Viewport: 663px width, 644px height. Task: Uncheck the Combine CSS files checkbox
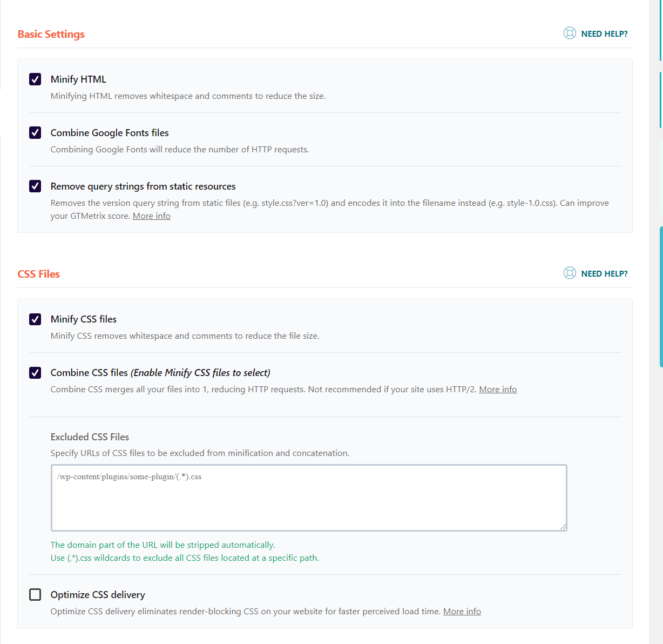(x=35, y=373)
